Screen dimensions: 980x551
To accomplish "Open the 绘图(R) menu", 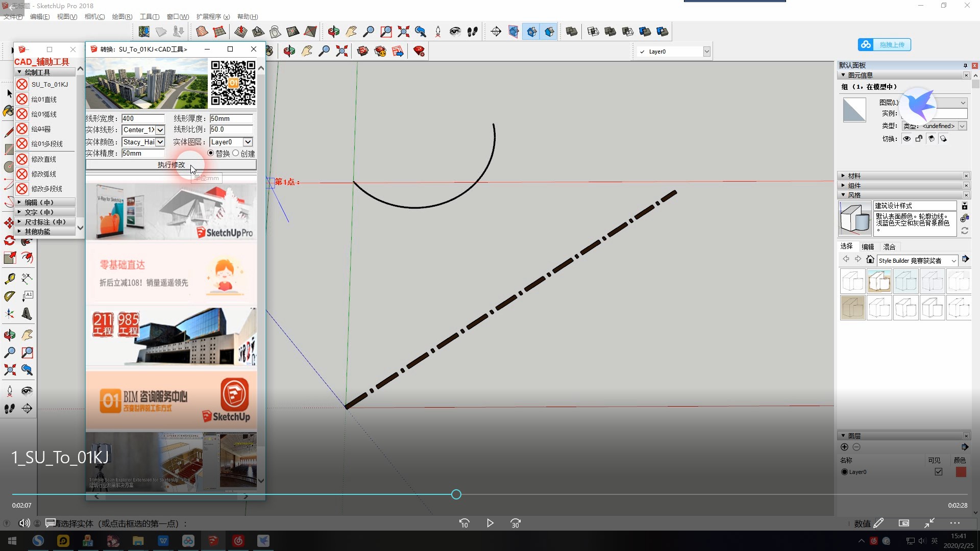I will 122,17.
